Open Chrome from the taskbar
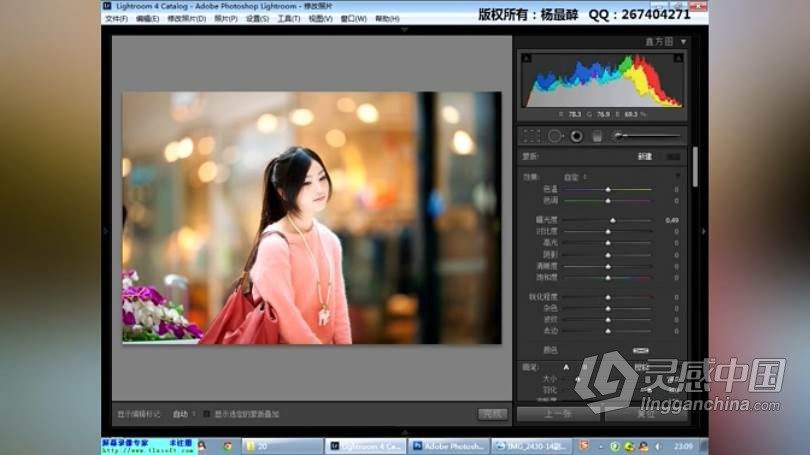The image size is (810, 455). click(x=228, y=446)
